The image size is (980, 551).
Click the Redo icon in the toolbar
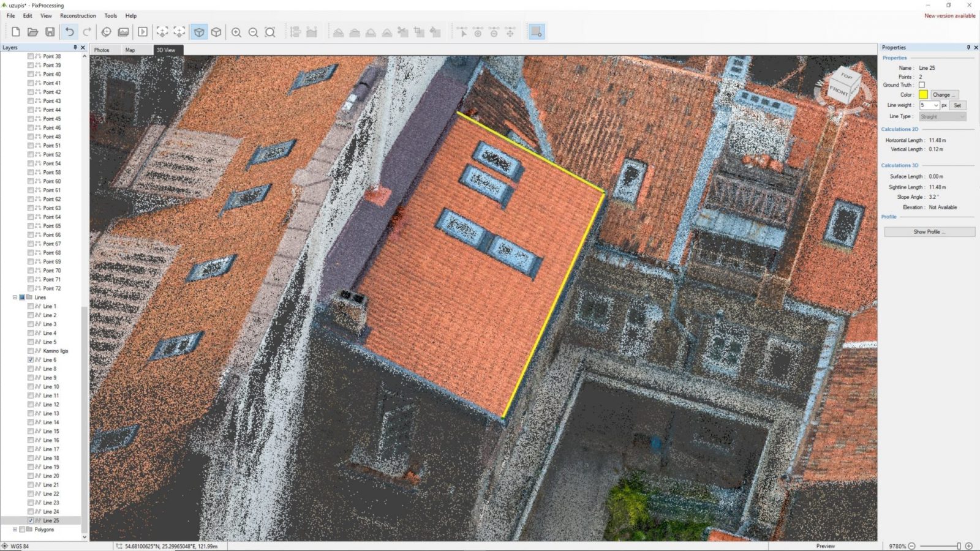pyautogui.click(x=86, y=32)
